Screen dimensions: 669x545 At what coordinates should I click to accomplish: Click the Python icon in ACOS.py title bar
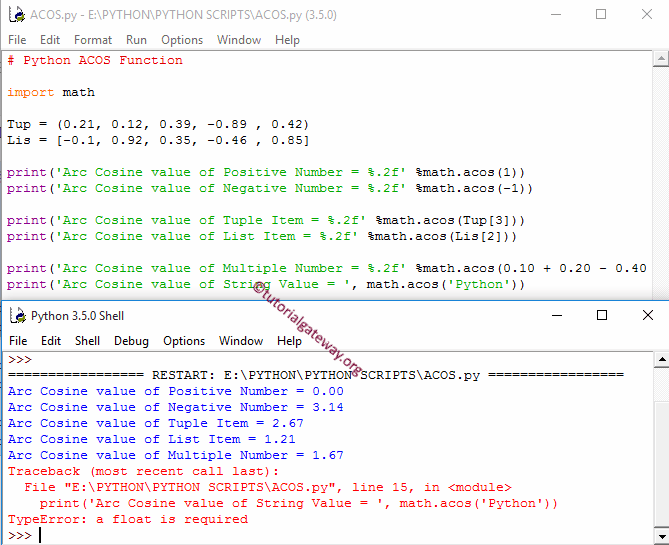(x=17, y=15)
